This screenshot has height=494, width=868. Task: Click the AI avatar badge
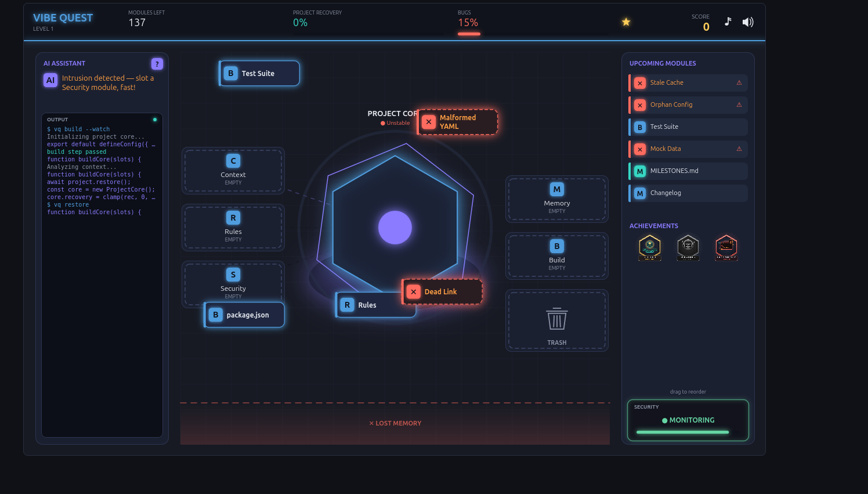coord(50,80)
